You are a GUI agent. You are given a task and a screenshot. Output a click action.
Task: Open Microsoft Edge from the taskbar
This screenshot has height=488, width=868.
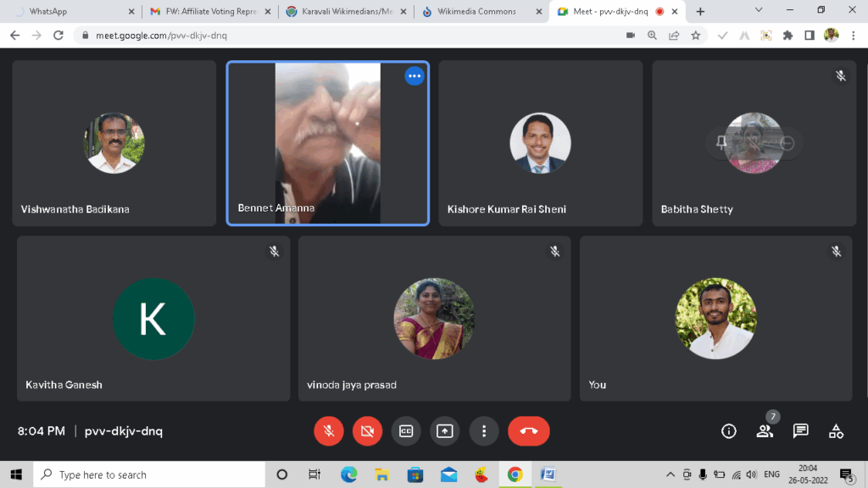point(349,474)
